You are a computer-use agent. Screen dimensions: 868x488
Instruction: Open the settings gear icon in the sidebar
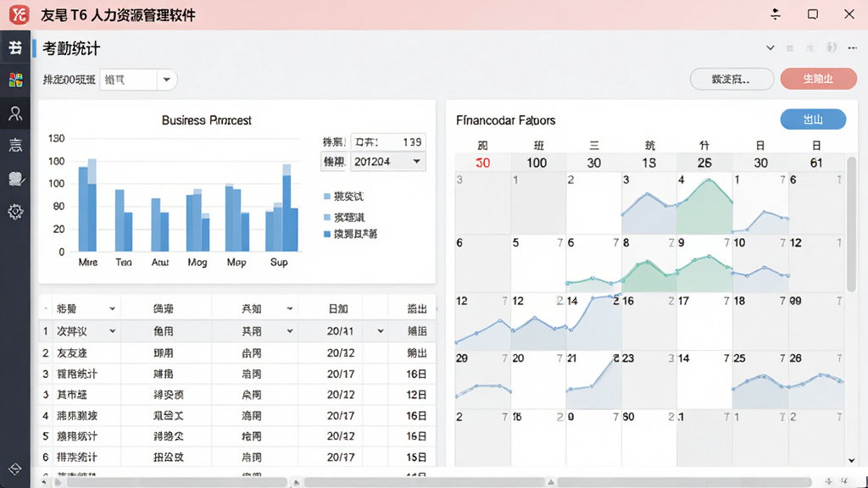15,211
